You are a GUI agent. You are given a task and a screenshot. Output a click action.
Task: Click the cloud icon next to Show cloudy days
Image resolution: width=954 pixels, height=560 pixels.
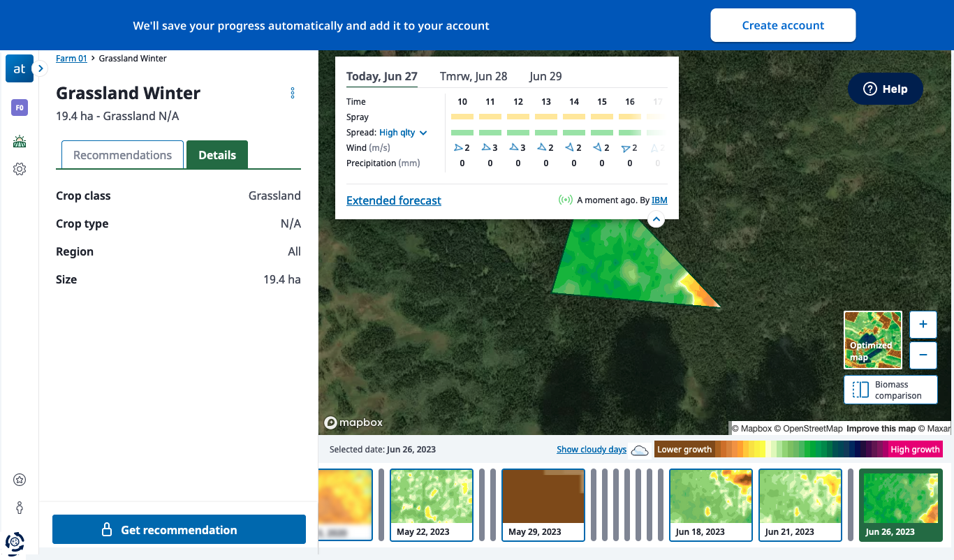tap(640, 450)
